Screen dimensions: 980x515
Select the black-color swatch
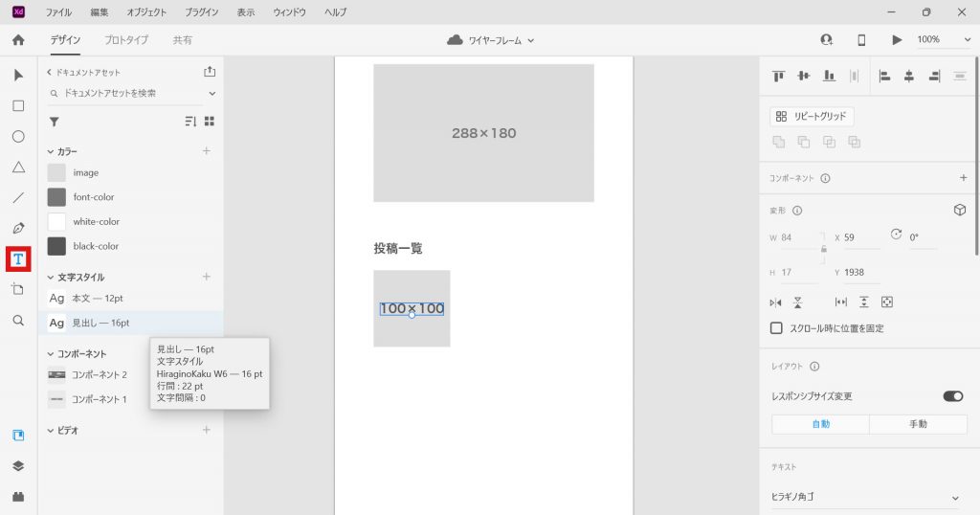click(x=56, y=246)
